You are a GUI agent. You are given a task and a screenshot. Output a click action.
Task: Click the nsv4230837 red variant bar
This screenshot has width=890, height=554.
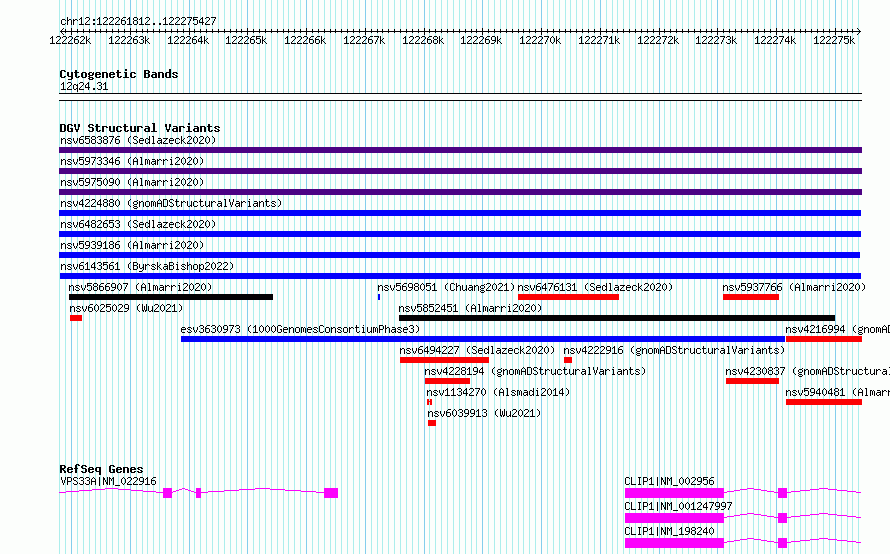coord(753,381)
